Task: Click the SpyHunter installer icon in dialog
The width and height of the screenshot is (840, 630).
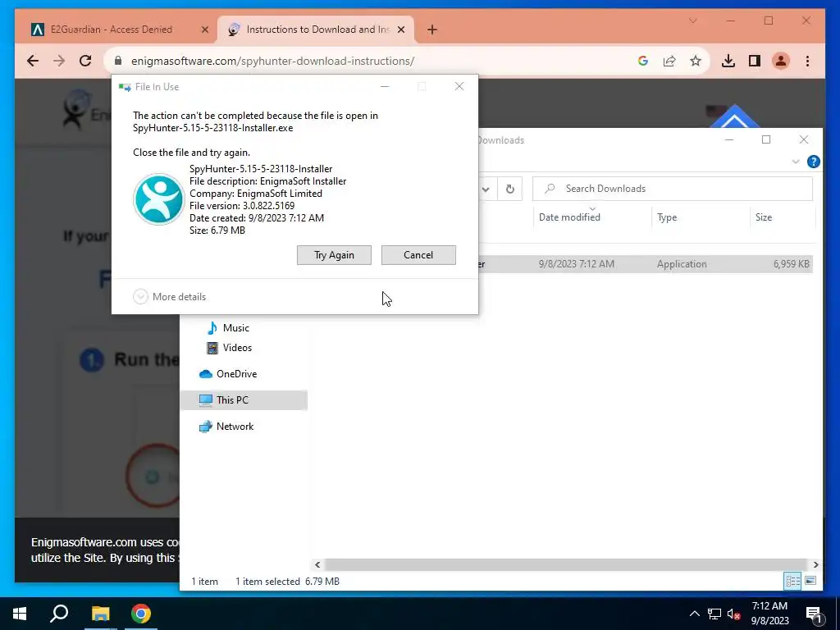Action: (158, 199)
